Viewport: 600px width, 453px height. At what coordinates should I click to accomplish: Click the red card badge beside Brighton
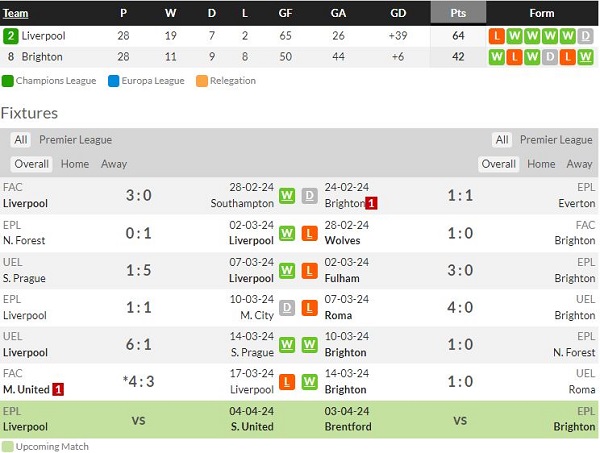point(371,203)
